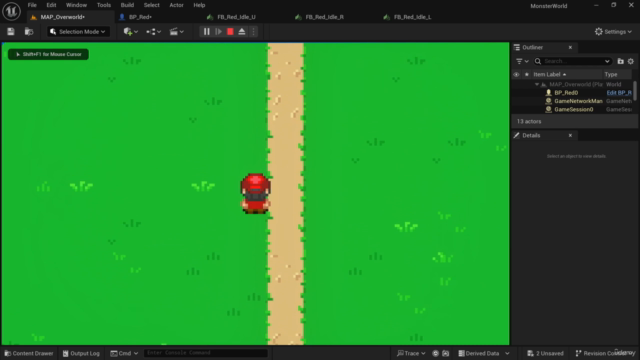Close the Outliner panel
The height and width of the screenshot is (360, 640).
coord(570,47)
